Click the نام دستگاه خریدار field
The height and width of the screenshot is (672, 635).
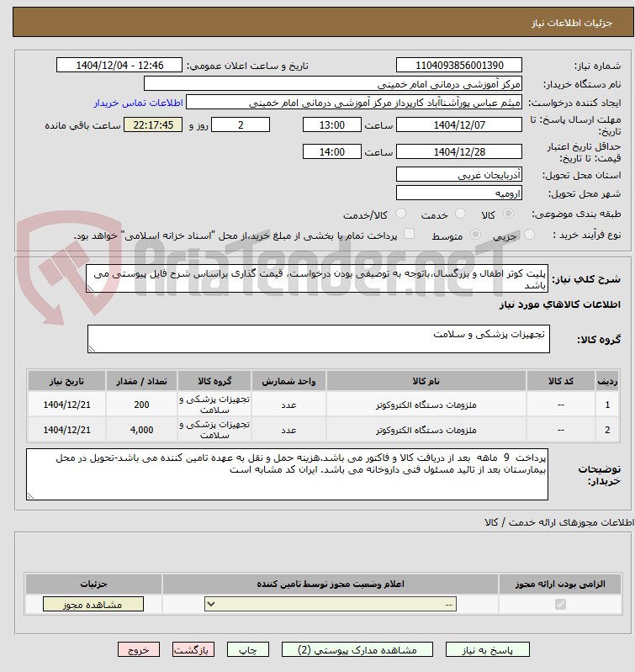click(333, 83)
